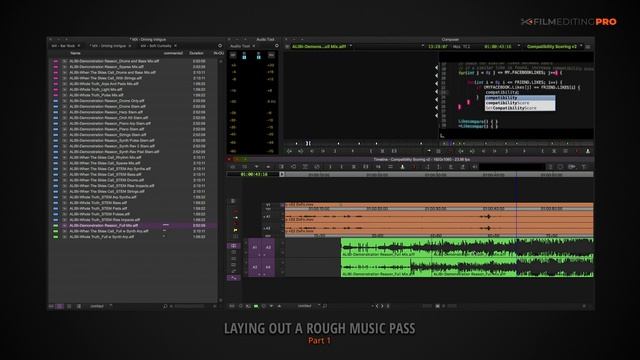This screenshot has width=640, height=360.
Task: Select Demonstration Reason_Piano Arp Stem clip
Action: tap(110, 123)
